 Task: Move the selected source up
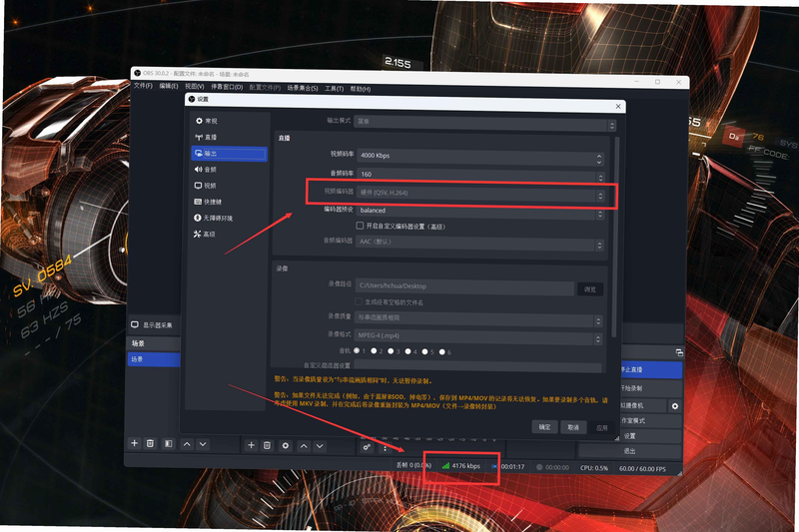tap(304, 446)
